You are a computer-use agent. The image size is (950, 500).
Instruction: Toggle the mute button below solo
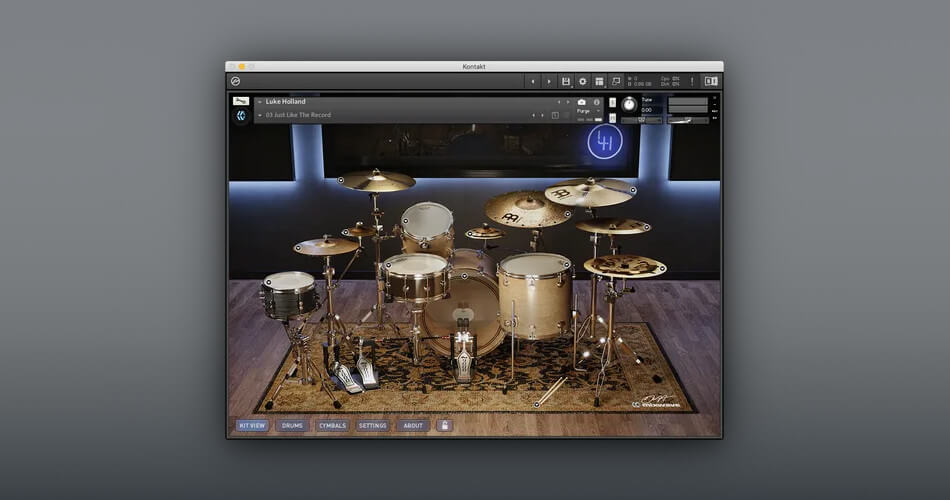[612, 118]
